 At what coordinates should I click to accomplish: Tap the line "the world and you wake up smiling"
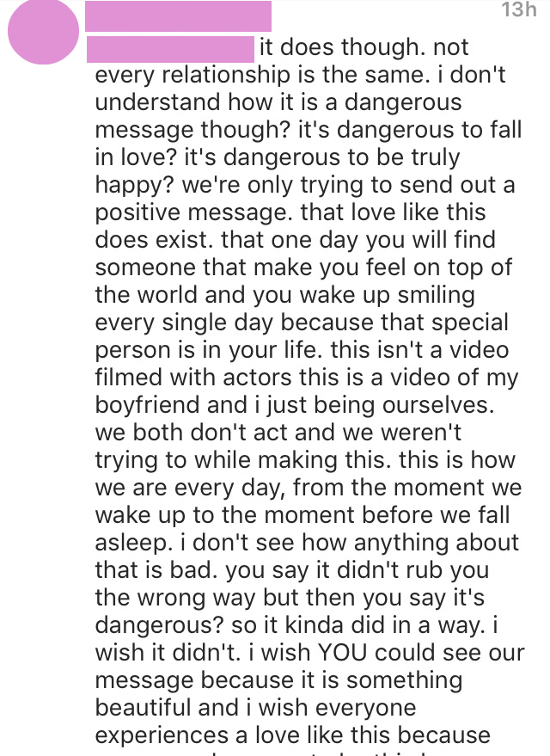285,295
